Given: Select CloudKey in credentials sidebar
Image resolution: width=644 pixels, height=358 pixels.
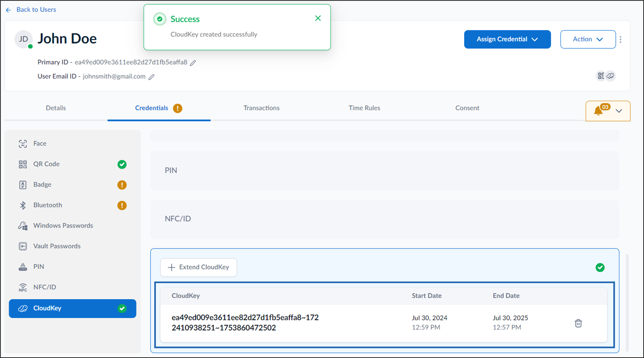Looking at the screenshot, I should 72,308.
